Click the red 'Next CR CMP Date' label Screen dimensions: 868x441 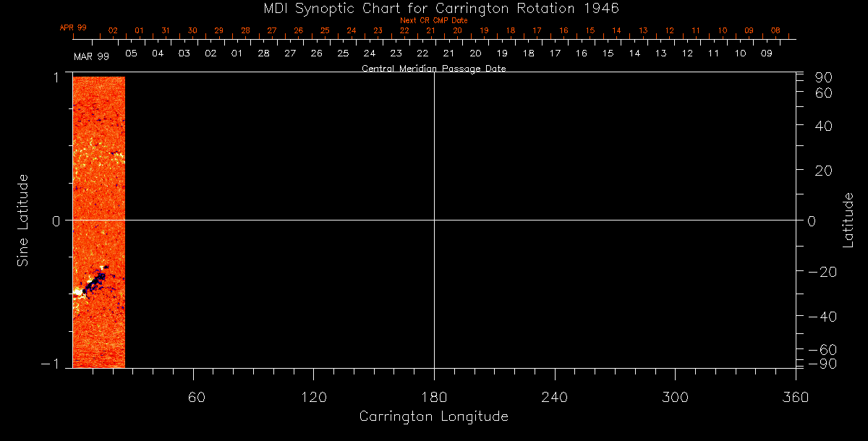point(434,20)
